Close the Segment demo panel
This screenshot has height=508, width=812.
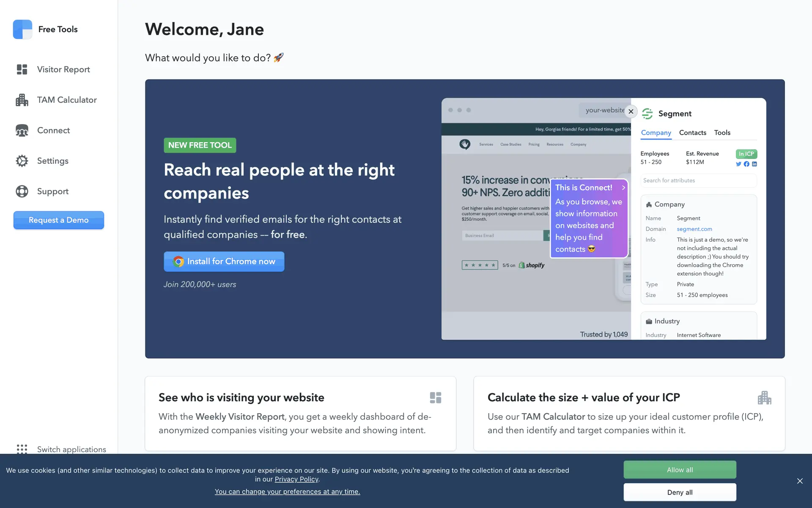pyautogui.click(x=631, y=111)
